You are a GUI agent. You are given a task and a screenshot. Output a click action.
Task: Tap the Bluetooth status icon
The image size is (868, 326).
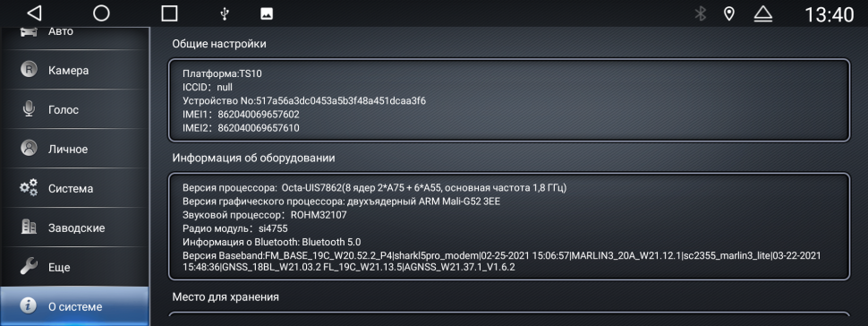701,13
